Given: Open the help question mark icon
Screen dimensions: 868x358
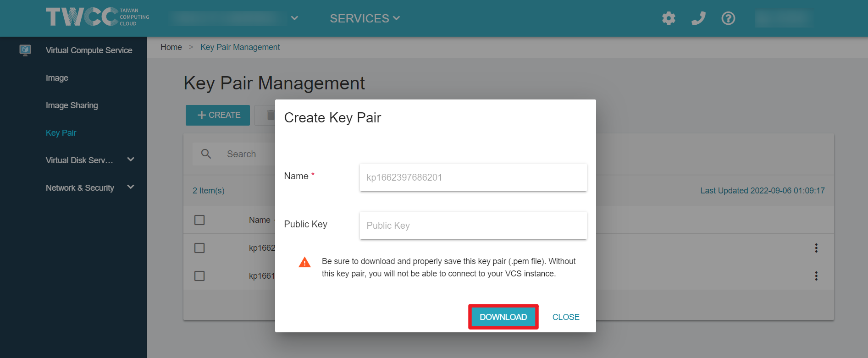Looking at the screenshot, I should (x=728, y=18).
